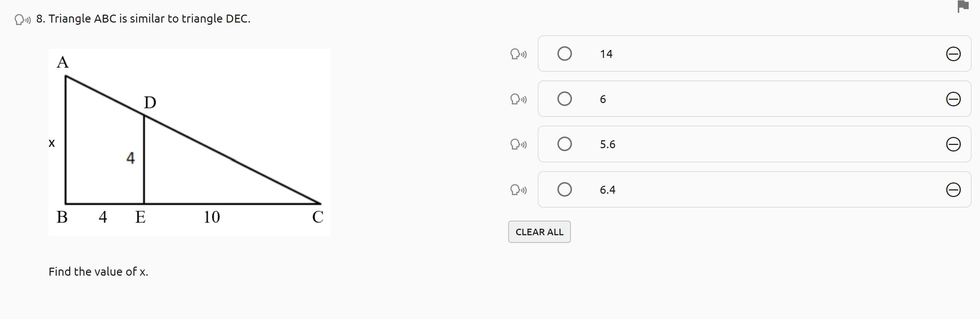Cross out answer choice 5.6
Image resolution: width=980 pixels, height=319 pixels.
click(x=953, y=145)
